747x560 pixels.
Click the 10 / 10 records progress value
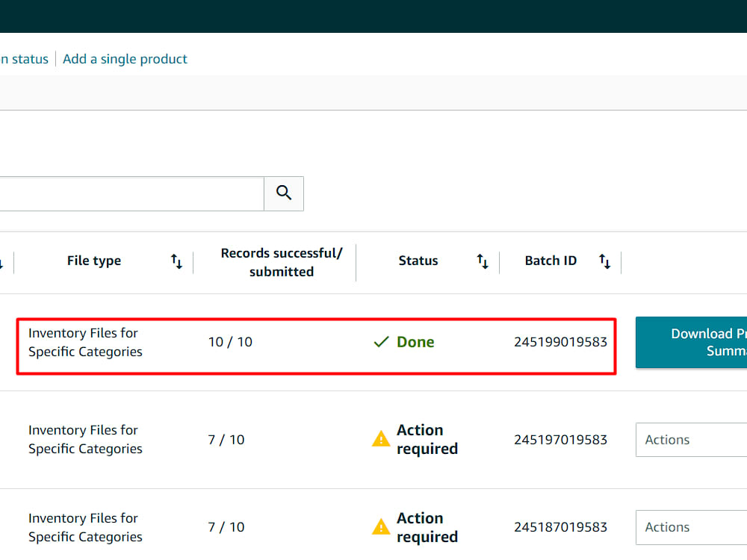point(230,341)
